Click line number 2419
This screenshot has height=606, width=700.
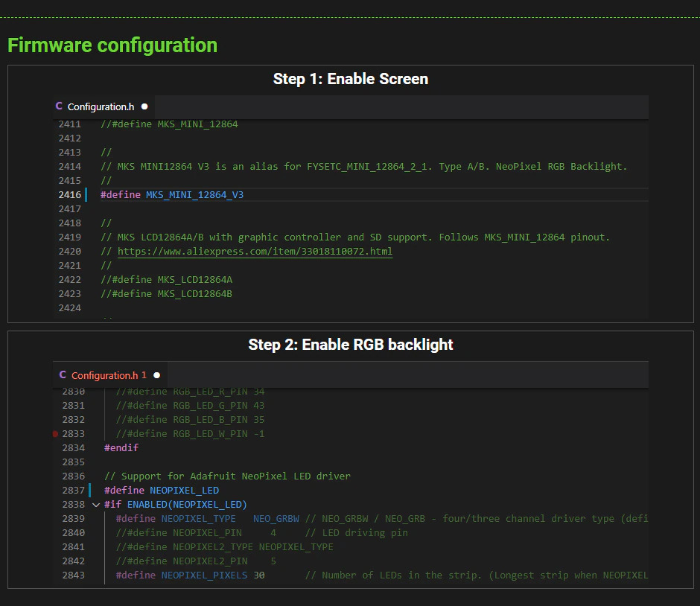coord(70,237)
